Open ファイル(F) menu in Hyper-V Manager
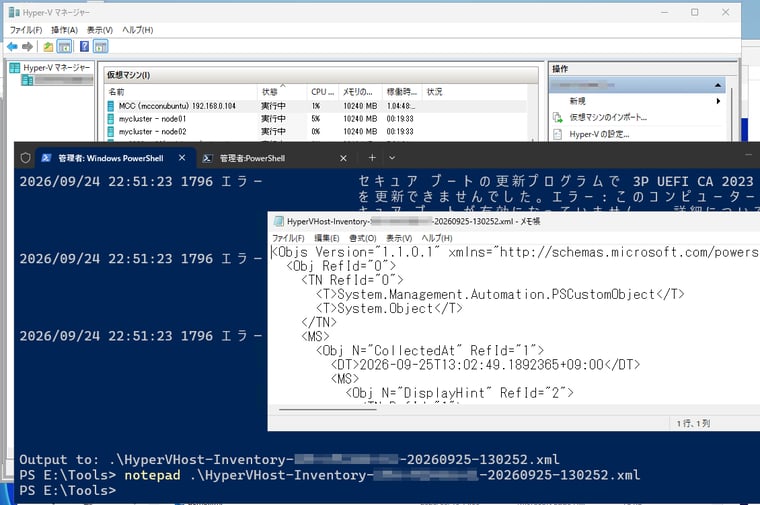Screen dimensions: 760x505 pyautogui.click(x=26, y=30)
